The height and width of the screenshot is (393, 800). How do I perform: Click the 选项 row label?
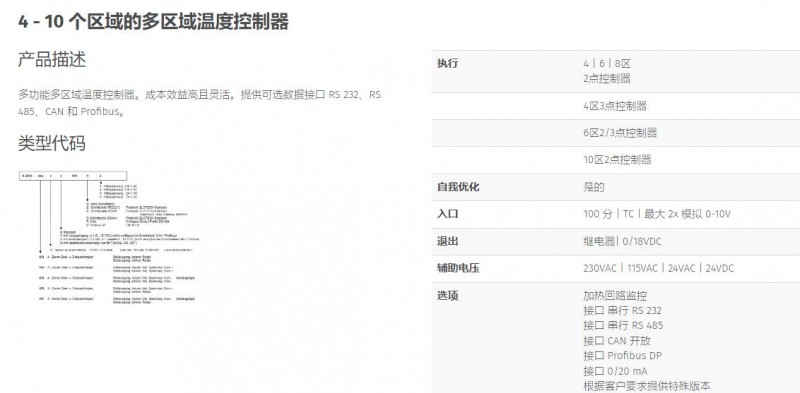point(447,296)
